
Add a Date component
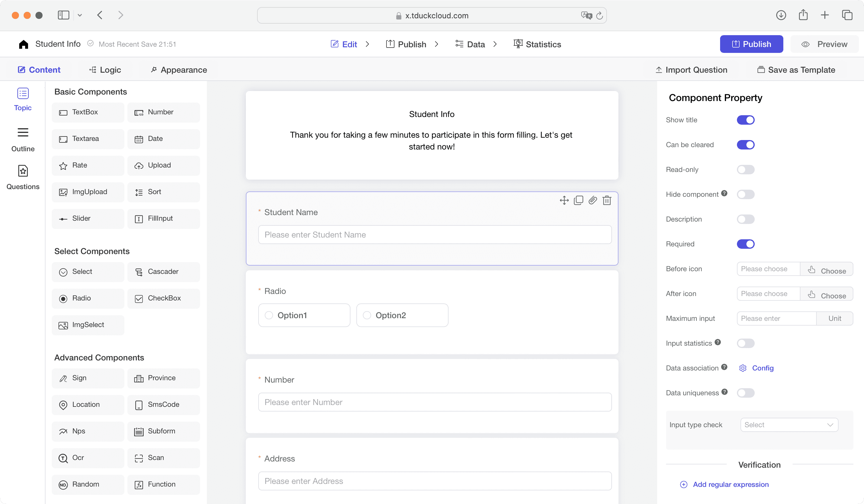pos(163,139)
